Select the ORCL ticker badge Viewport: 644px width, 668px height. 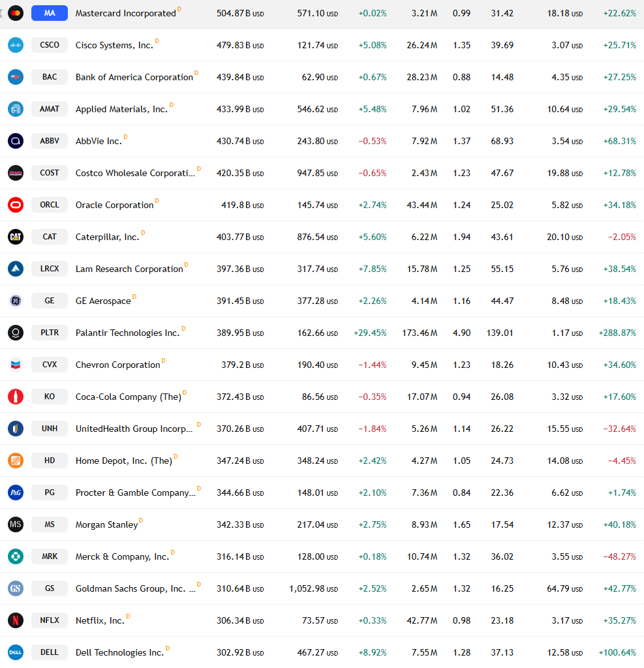[50, 205]
